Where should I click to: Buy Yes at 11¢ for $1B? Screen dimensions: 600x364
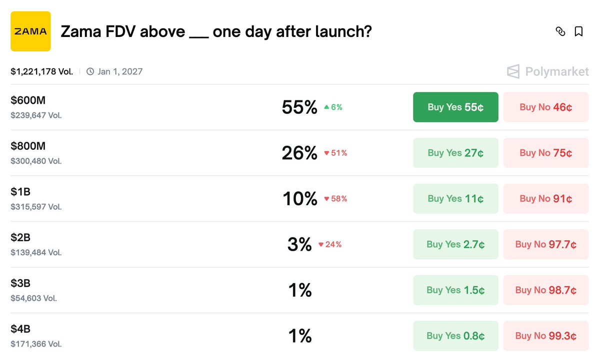coord(455,199)
